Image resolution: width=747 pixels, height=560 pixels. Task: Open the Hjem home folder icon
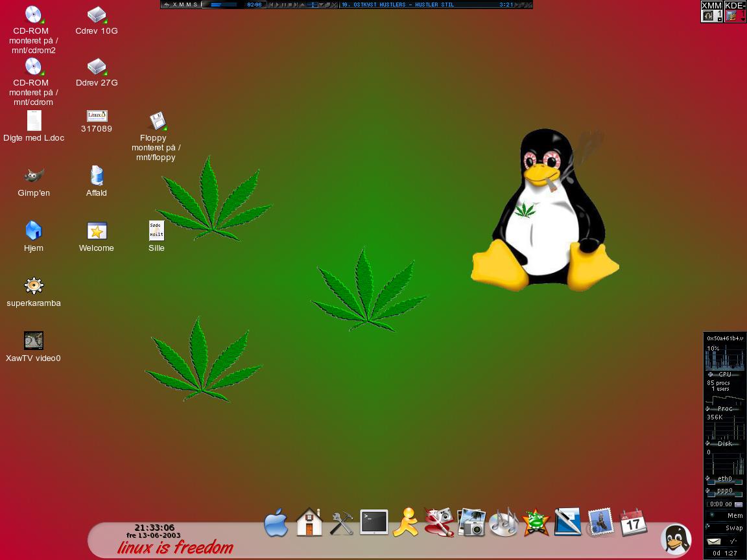(x=33, y=231)
